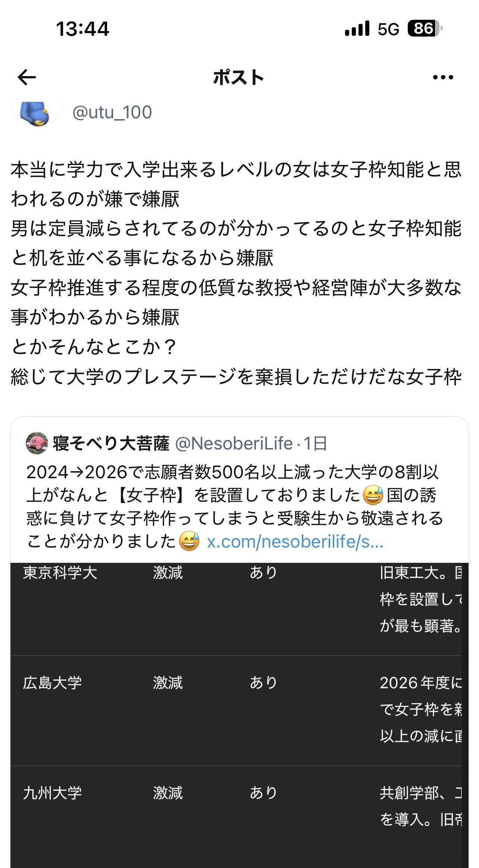Open the x.com/nesoberilife link
The image size is (479, 868).
295,542
